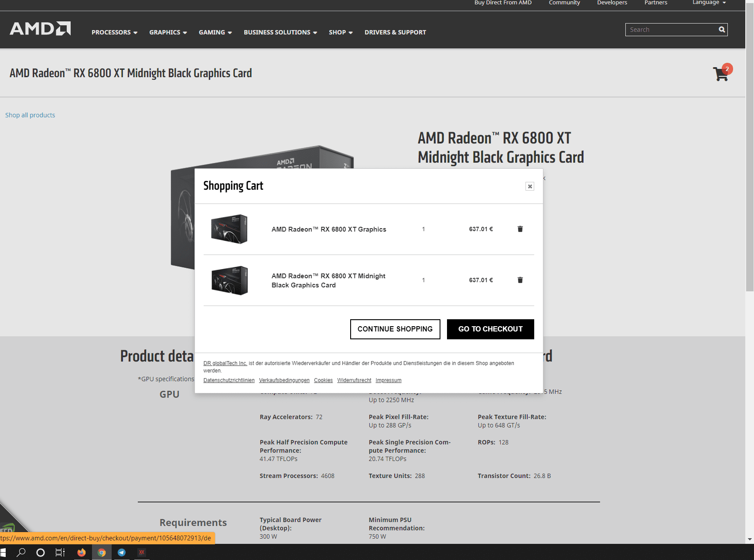This screenshot has width=754, height=560.
Task: Click Midnight Black Graphics Card item name
Action: [x=328, y=280]
